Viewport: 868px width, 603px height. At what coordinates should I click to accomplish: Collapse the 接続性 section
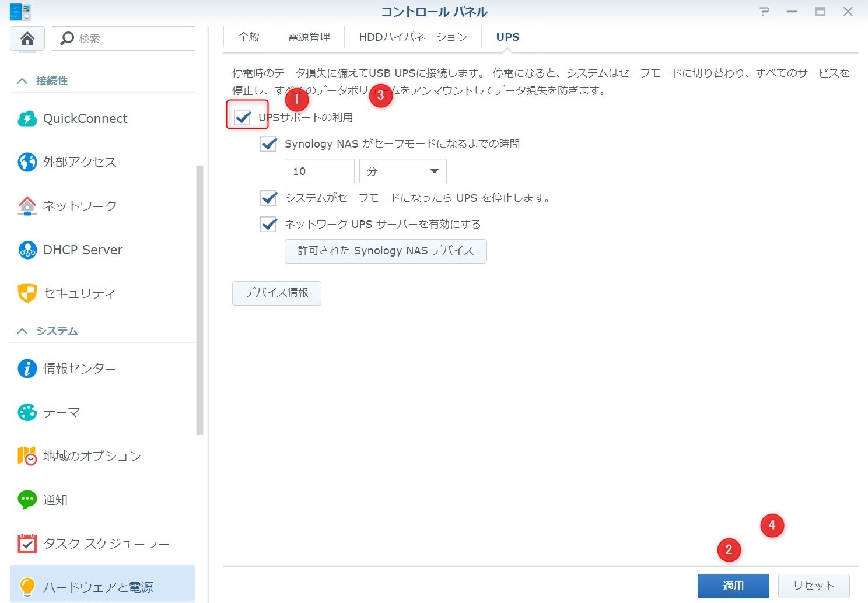(x=22, y=81)
